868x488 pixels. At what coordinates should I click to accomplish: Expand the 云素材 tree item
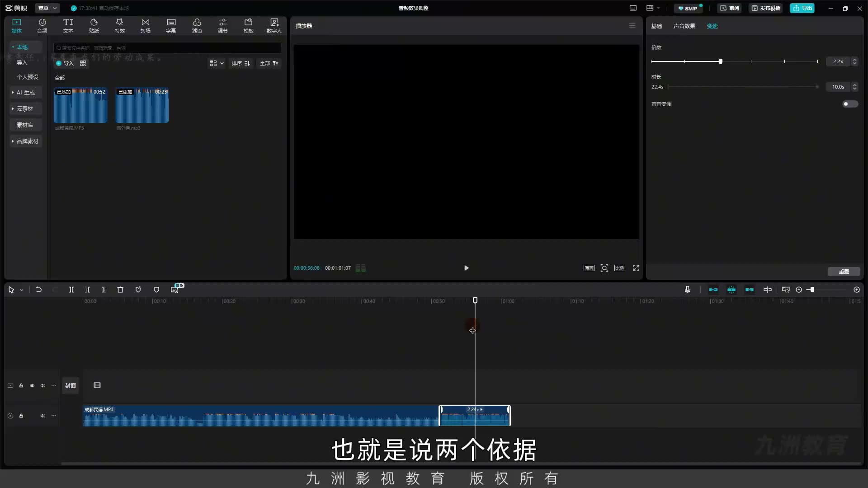26,108
